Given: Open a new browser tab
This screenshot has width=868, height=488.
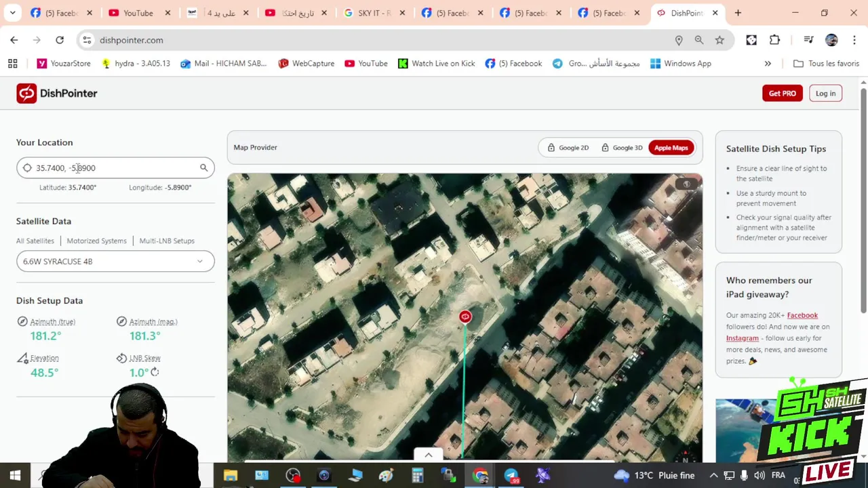Looking at the screenshot, I should [738, 13].
